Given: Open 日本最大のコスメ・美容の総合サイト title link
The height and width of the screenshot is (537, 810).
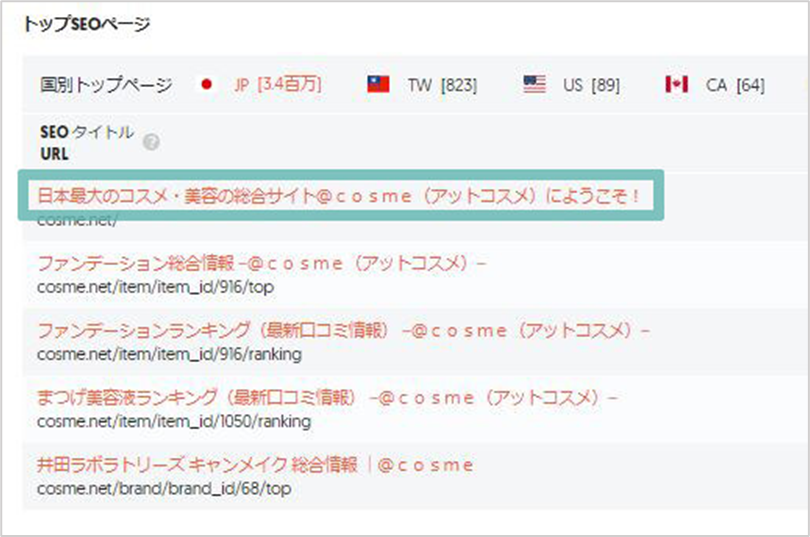Looking at the screenshot, I should pyautogui.click(x=339, y=196).
